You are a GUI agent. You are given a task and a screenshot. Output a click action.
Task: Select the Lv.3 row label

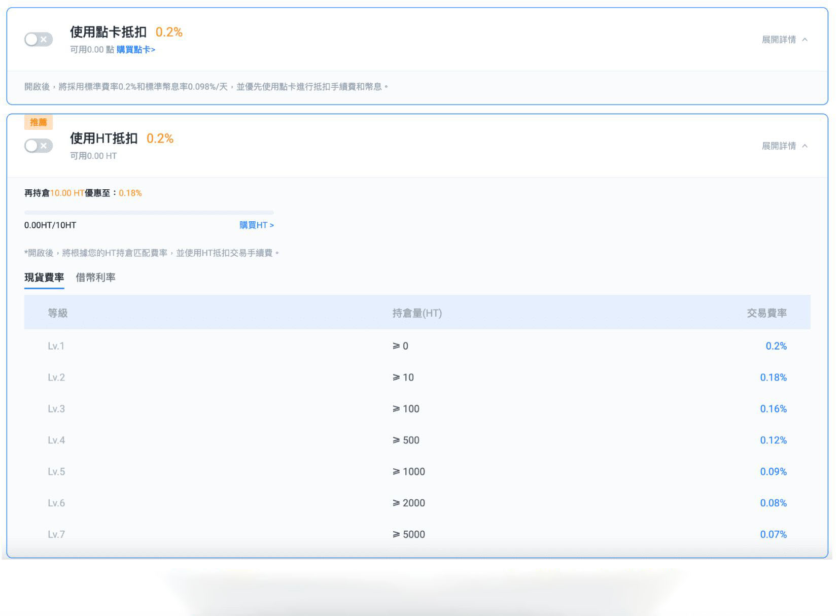tap(56, 409)
